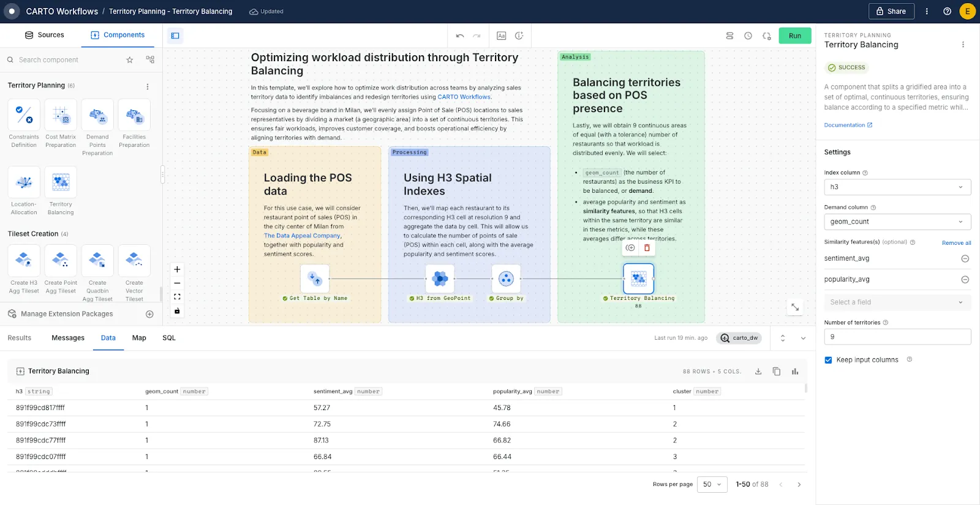The height and width of the screenshot is (505, 980).
Task: Remove the sentiment_avg similarity feature
Action: coord(965,259)
